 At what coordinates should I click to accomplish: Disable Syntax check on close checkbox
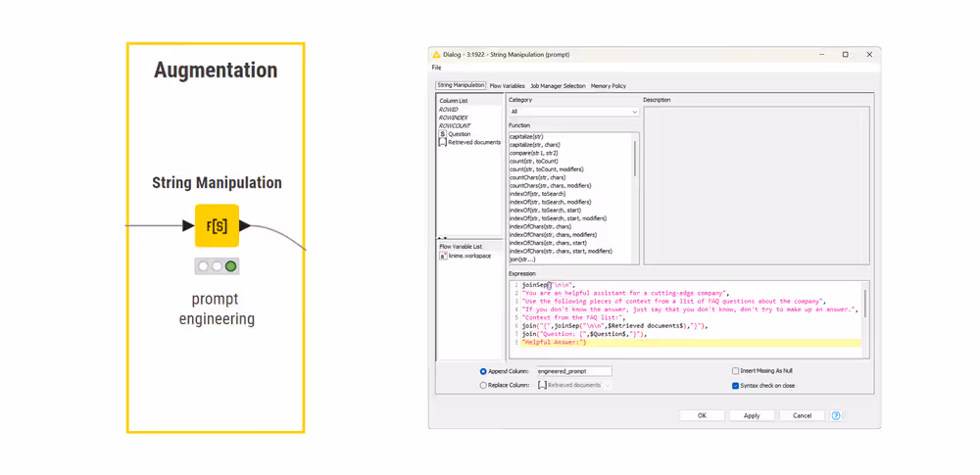pyautogui.click(x=736, y=386)
